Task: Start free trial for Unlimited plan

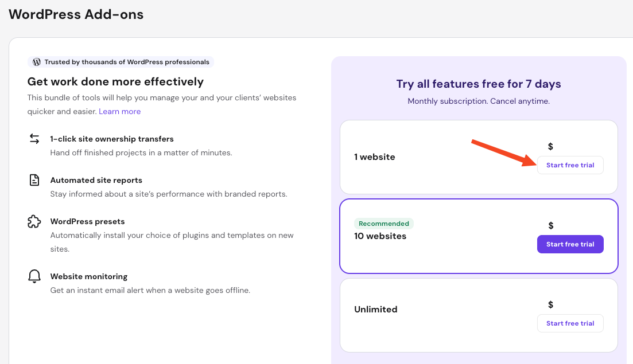Action: pos(570,323)
